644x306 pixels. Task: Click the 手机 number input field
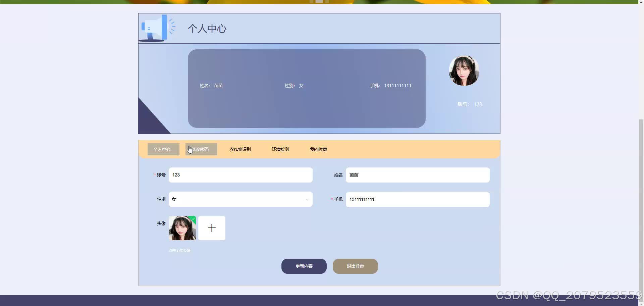click(417, 199)
